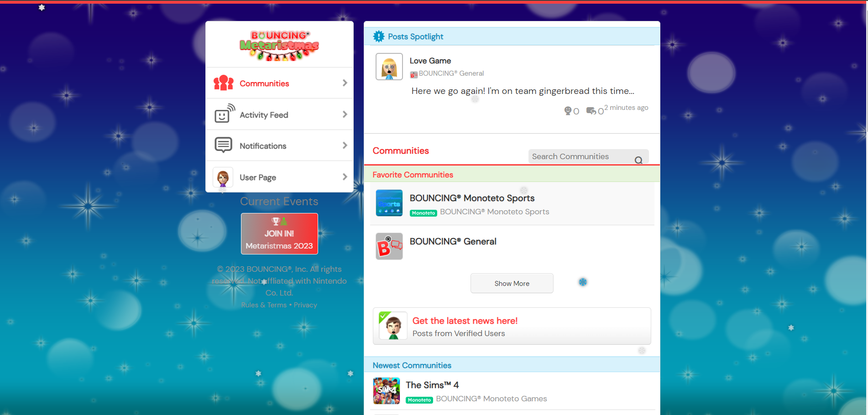Click the Posts Spotlight badge icon
This screenshot has width=868, height=415.
tap(379, 36)
